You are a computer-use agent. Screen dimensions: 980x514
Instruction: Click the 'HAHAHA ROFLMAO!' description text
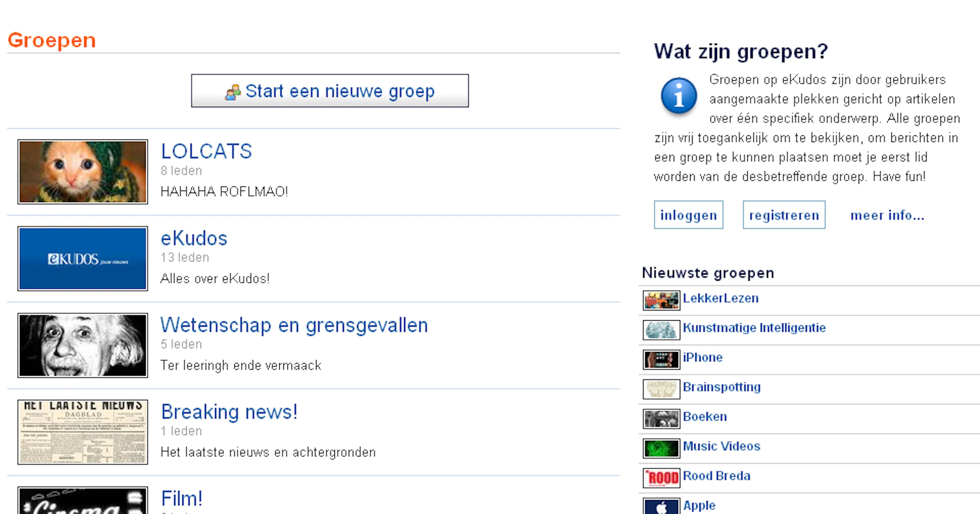click(x=224, y=191)
